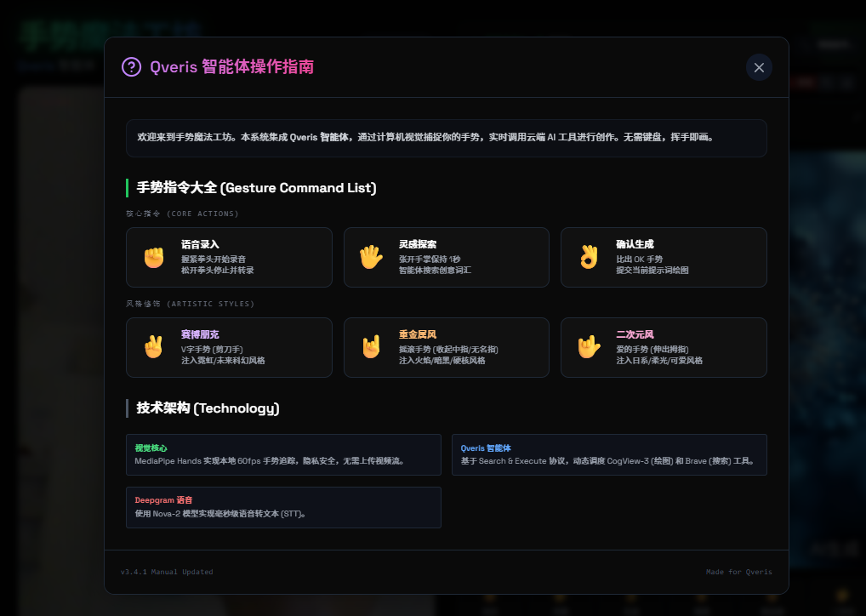Click the MediaPipe Hands description line
The width and height of the screenshot is (866, 616).
[x=270, y=461]
